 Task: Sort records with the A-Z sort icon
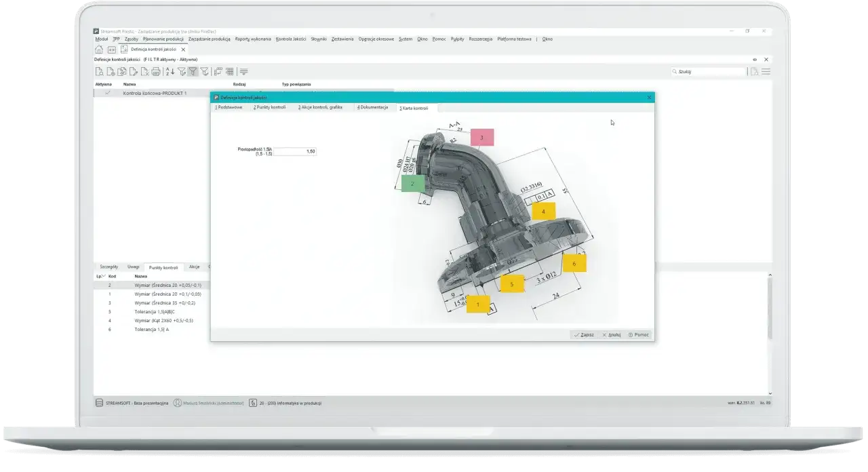(x=170, y=71)
